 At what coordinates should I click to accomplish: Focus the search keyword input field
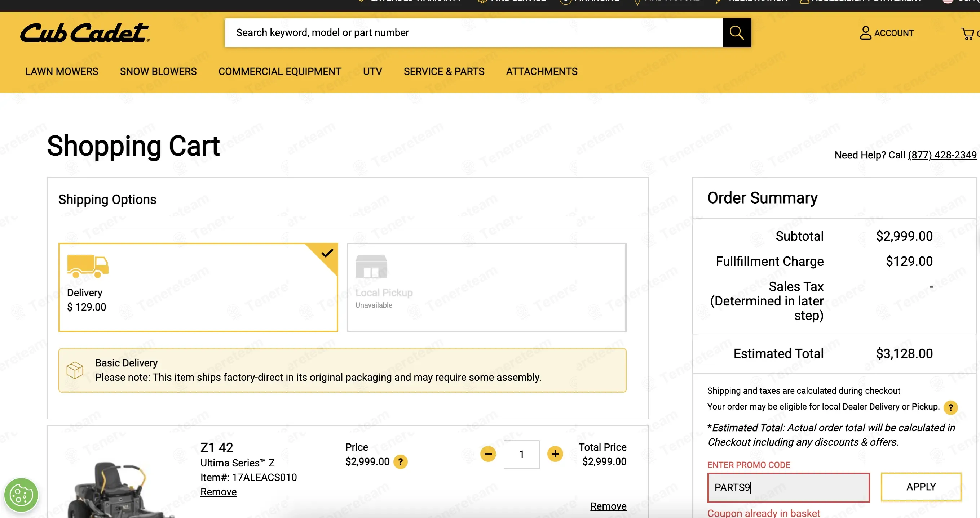[x=473, y=33]
